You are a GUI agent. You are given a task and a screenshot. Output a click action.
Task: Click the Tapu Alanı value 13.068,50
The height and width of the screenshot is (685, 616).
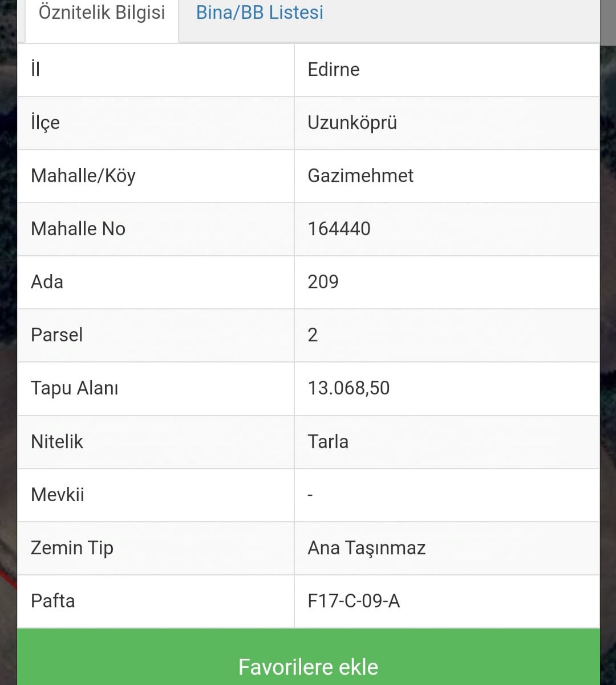coord(348,388)
